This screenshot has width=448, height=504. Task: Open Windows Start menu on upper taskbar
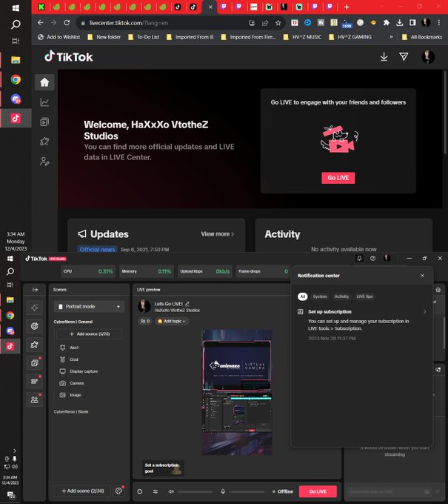pyautogui.click(x=16, y=8)
